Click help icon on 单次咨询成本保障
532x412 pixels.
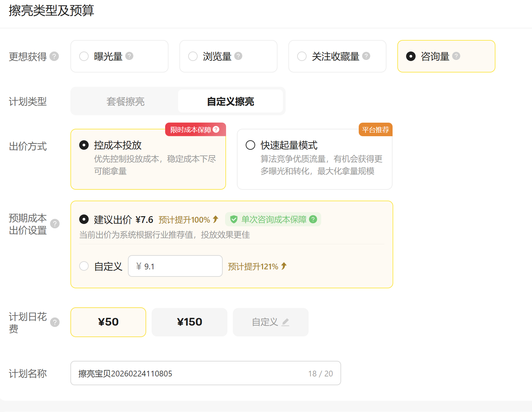[x=313, y=219]
